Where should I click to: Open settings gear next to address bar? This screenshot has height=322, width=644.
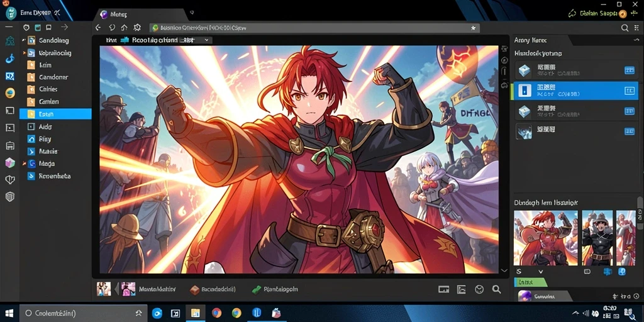click(x=137, y=28)
